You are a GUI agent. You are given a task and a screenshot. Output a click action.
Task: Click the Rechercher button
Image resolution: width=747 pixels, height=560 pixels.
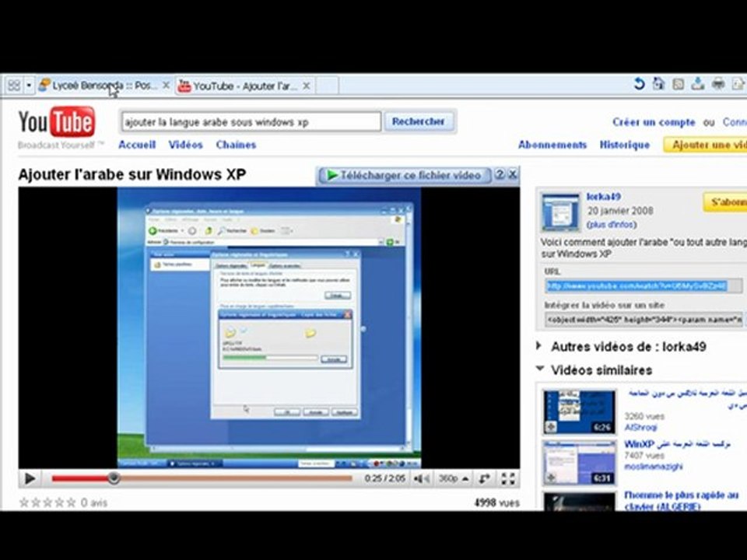419,121
